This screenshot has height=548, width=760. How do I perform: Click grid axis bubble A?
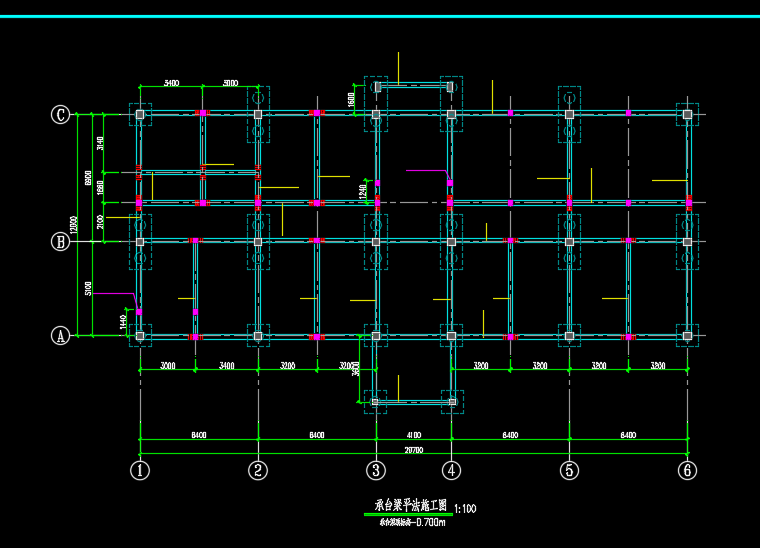click(60, 337)
